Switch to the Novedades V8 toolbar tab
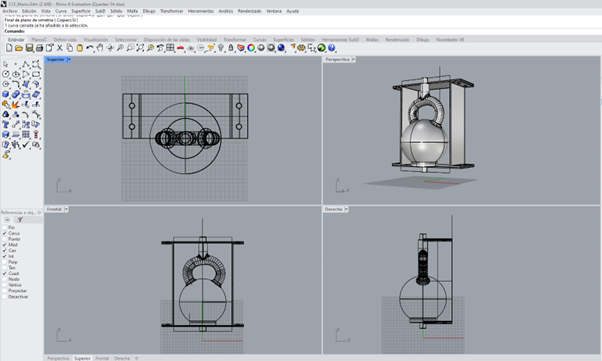602x361 pixels. 450,40
